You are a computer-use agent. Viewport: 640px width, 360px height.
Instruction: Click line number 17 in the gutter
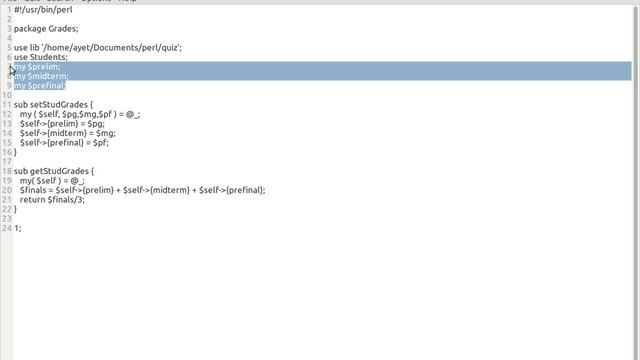[x=7, y=162]
